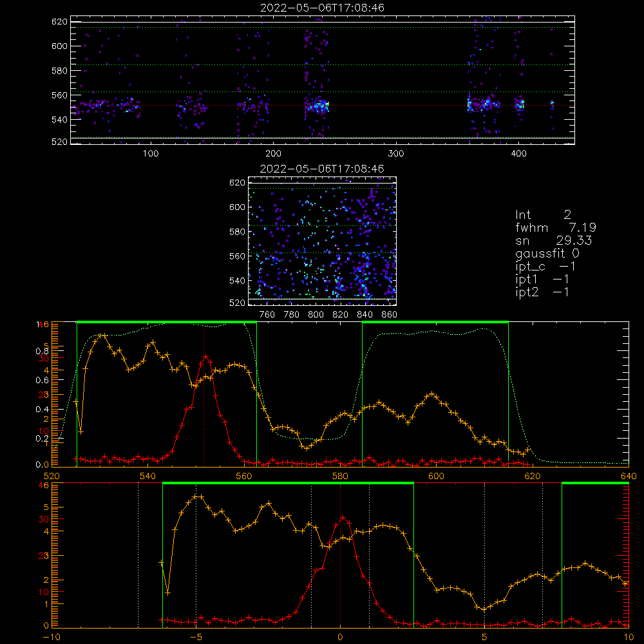Click x-axis tick label 840 of middle image
Screen dimensions: 644x644
pos(365,315)
